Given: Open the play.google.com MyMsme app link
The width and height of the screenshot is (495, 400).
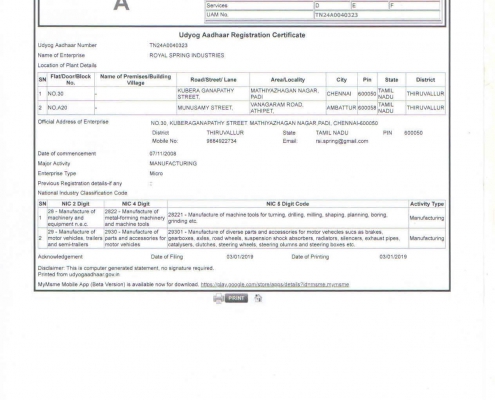Looking at the screenshot, I should (x=275, y=284).
